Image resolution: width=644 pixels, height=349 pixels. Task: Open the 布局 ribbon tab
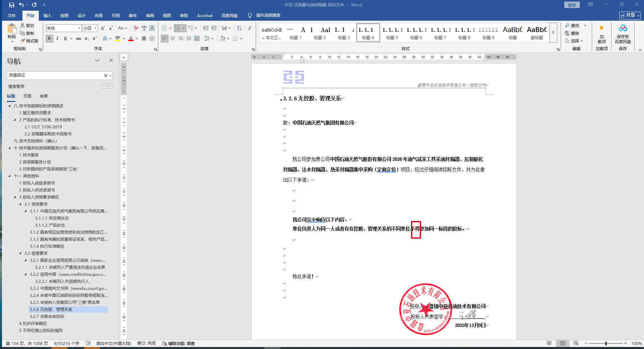(99, 16)
